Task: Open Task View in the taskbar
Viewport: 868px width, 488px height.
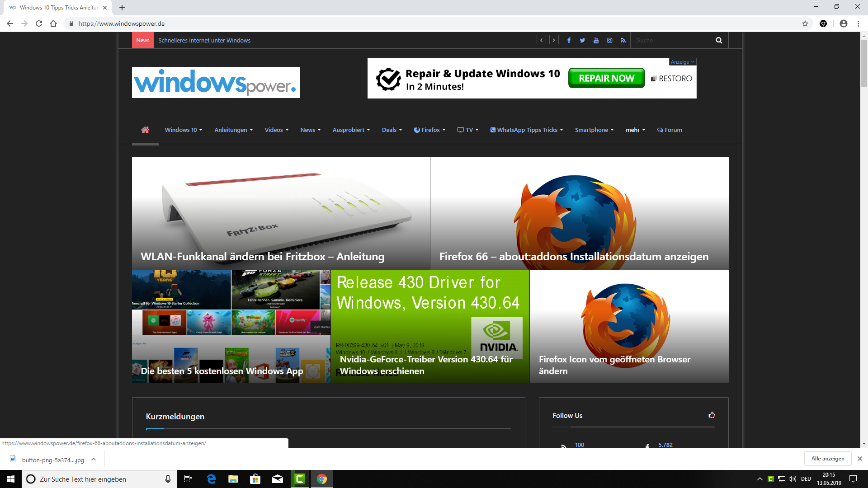Action: 188,479
